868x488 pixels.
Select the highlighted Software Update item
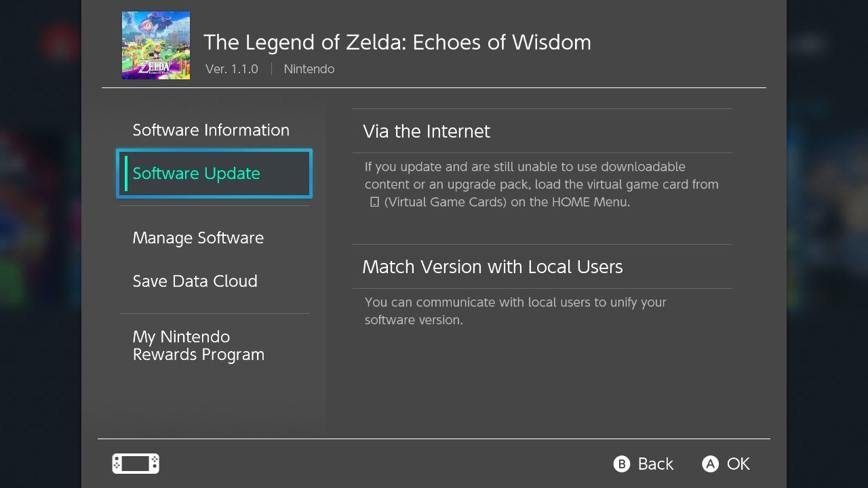(214, 174)
